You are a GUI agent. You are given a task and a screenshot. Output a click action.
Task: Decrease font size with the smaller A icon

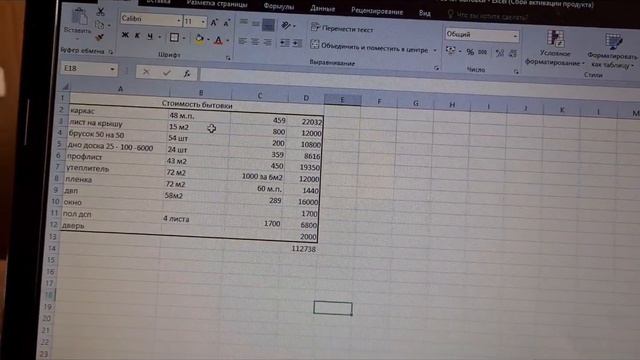pos(227,23)
